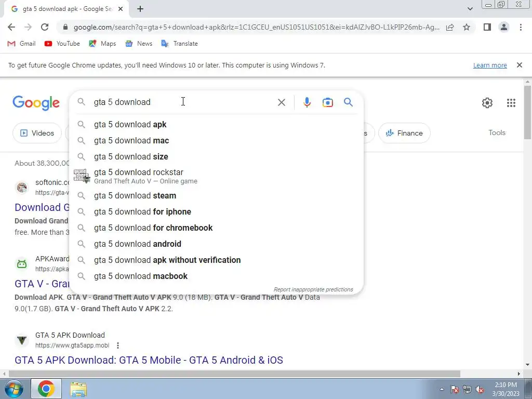Viewport: 532px width, 399px height.
Task: Click Chrome icon in the taskbar
Action: tap(46, 389)
